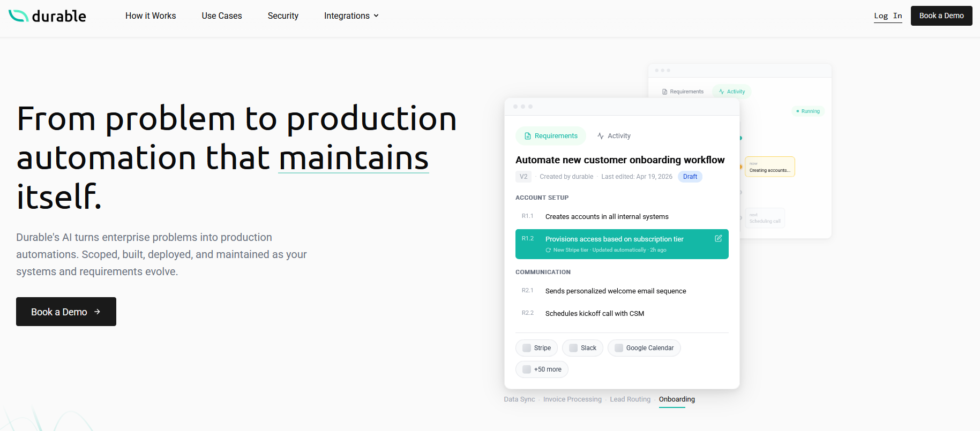Click the Stripe integration icon
The image size is (980, 431).
[527, 348]
